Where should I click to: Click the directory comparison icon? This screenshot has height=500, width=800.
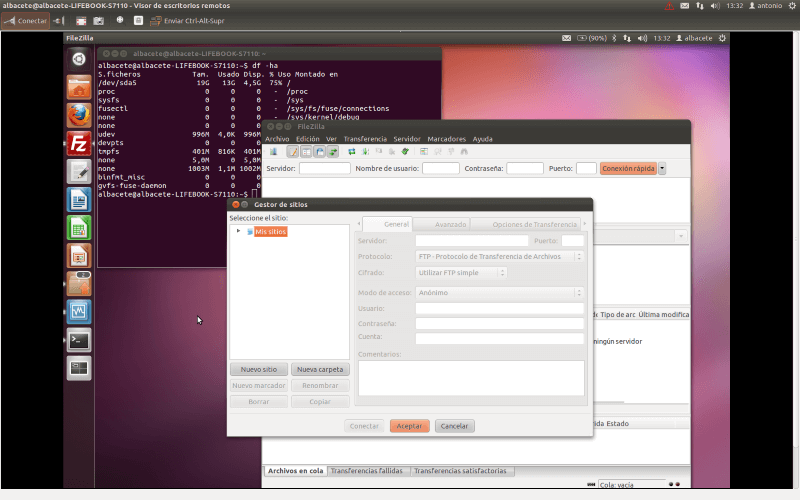[x=438, y=152]
